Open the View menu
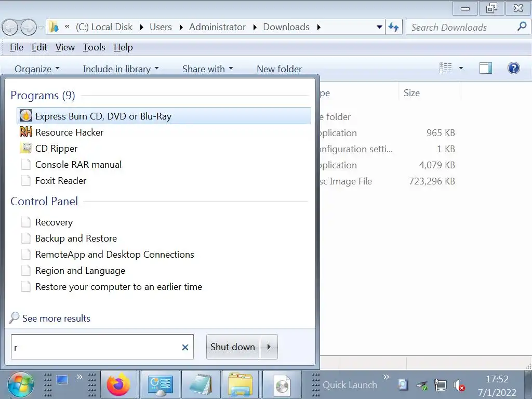532x399 pixels. (x=65, y=47)
